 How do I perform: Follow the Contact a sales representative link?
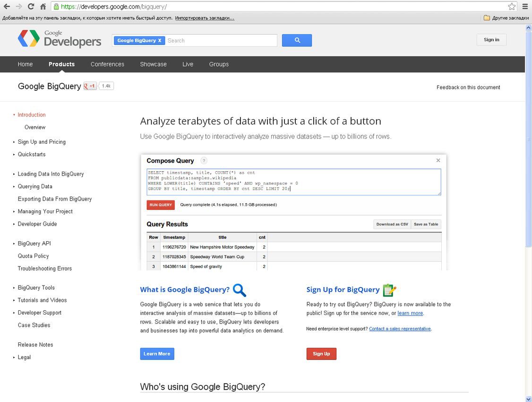[400, 328]
